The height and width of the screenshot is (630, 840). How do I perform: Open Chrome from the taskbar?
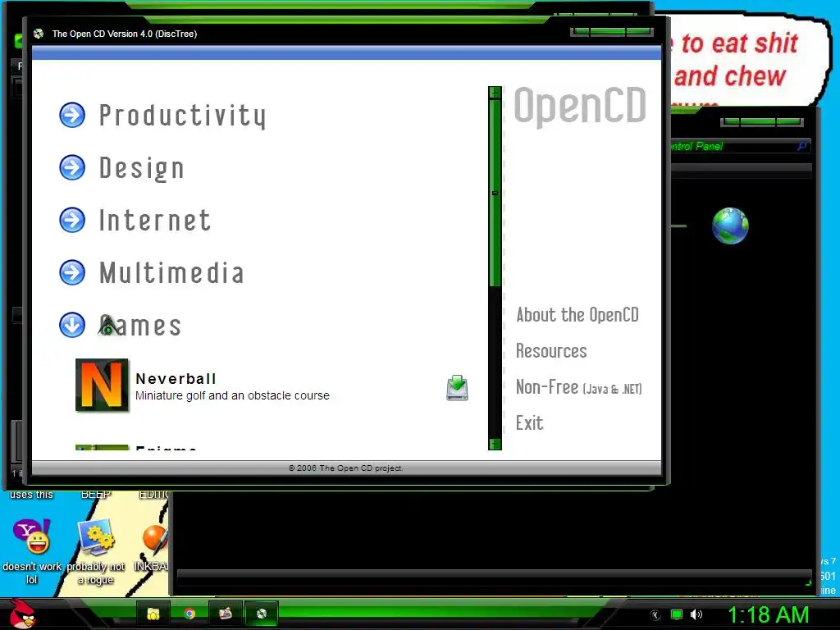(x=189, y=614)
